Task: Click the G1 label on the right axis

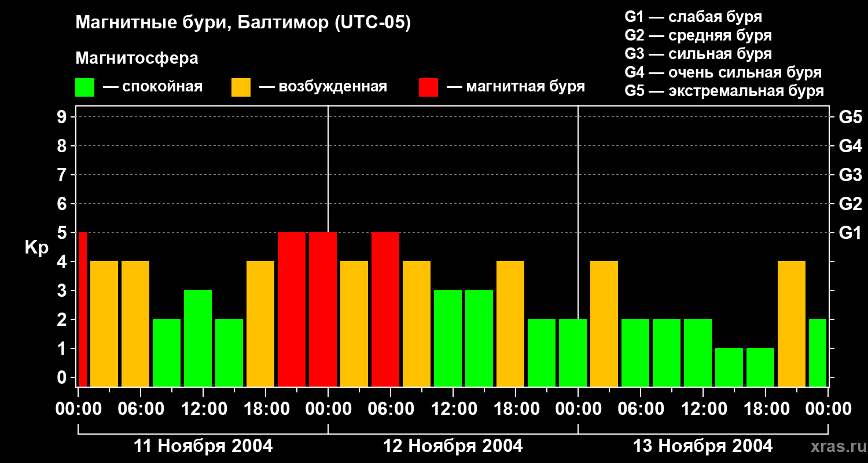Action: point(850,233)
